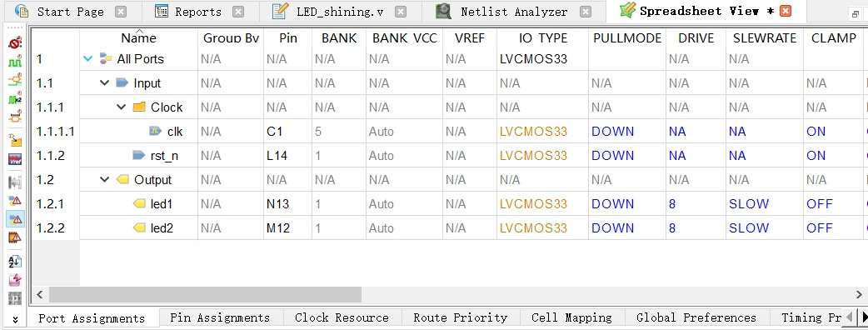Image resolution: width=868 pixels, height=330 pixels.
Task: Expand more tools with double chevron
Action: coord(15,319)
